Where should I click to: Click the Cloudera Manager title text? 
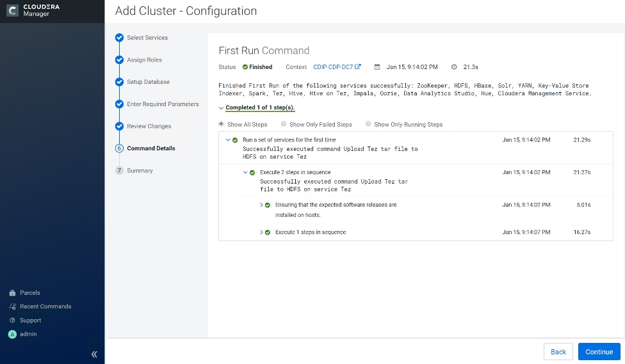42,10
